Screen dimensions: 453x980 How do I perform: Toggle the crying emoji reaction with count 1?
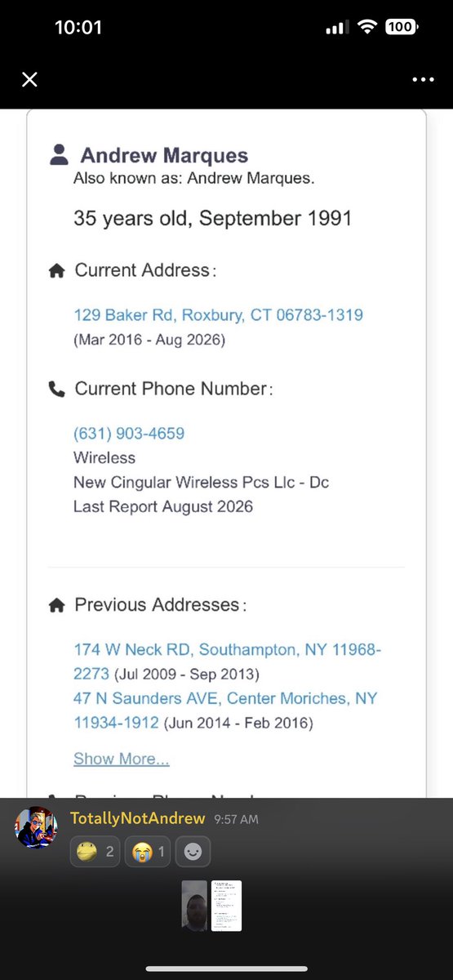pos(147,852)
